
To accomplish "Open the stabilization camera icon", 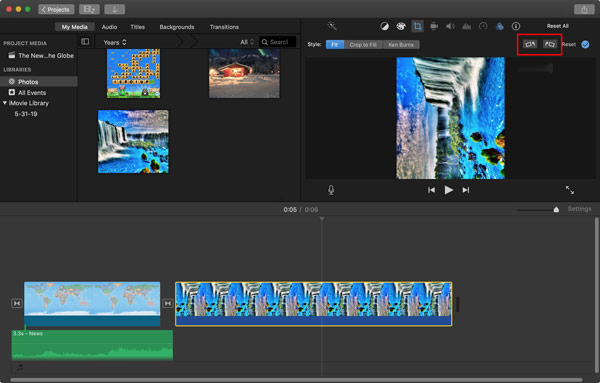I will coord(434,26).
